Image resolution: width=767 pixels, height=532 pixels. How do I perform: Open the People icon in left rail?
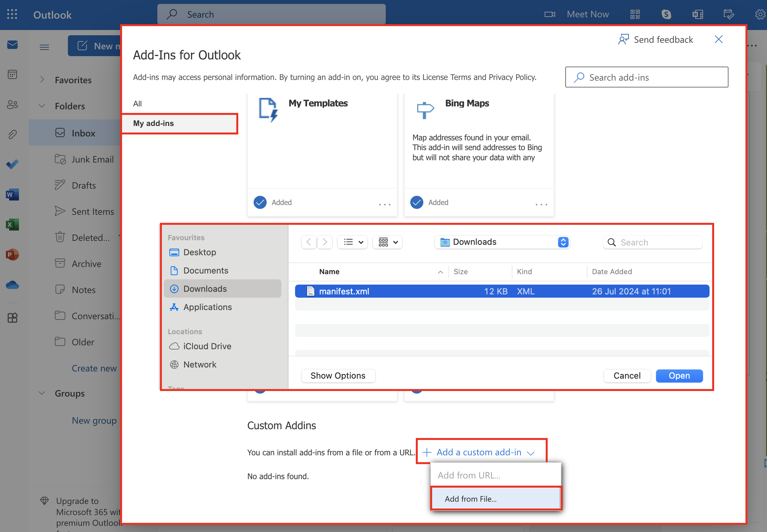[x=12, y=104]
